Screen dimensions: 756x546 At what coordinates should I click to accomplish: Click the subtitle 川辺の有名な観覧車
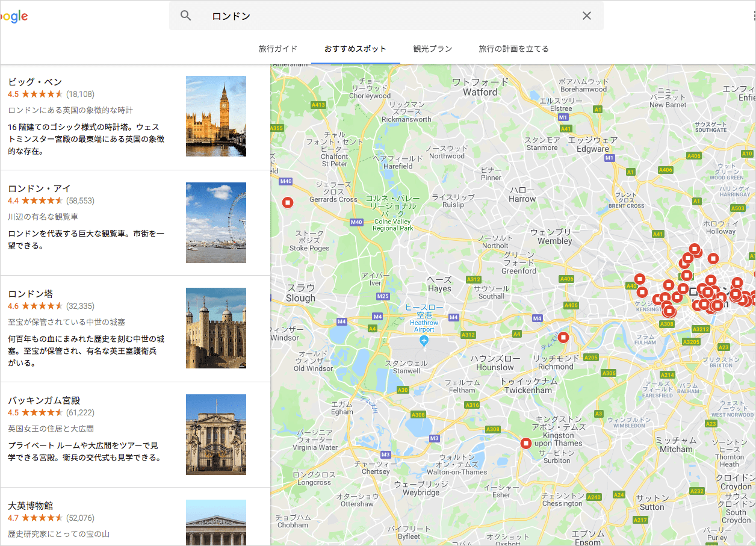(x=43, y=217)
